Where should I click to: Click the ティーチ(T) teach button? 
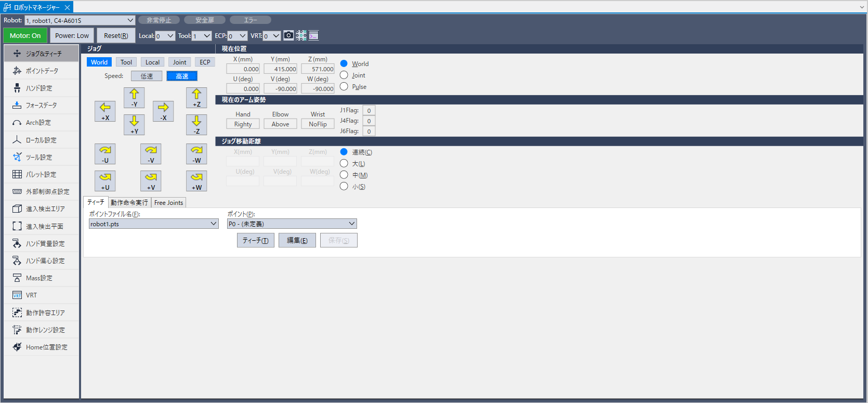coord(255,240)
